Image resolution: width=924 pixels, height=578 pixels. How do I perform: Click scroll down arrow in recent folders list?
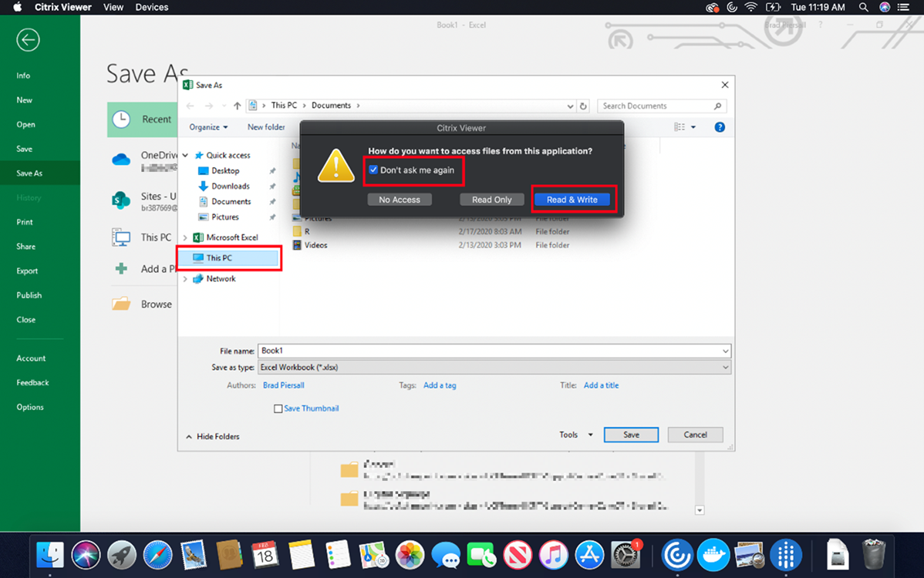700,510
